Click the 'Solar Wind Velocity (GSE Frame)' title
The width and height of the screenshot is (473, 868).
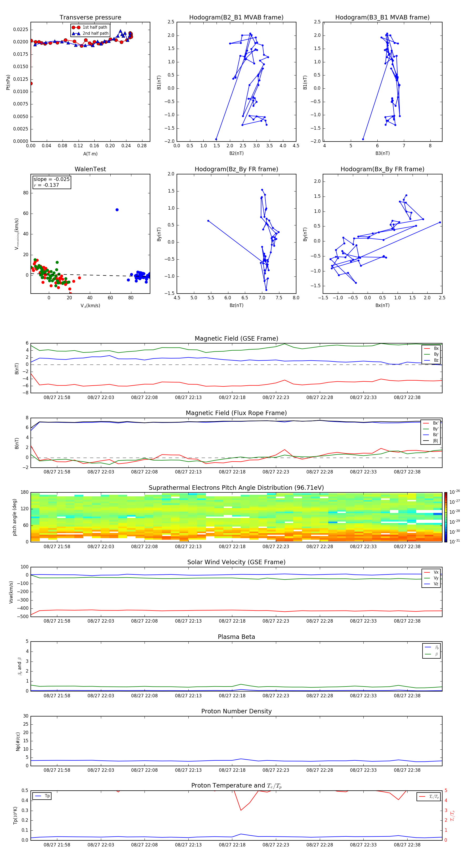coord(236,562)
